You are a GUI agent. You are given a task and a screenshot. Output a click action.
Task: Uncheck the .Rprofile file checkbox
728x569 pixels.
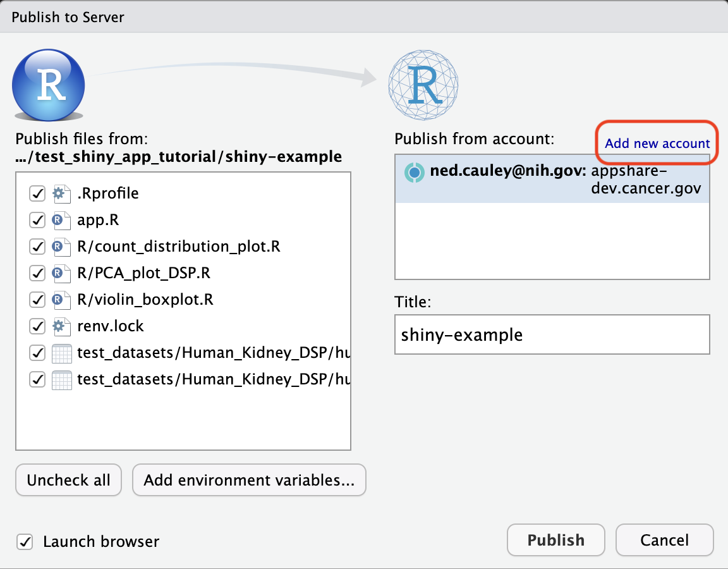coord(37,193)
